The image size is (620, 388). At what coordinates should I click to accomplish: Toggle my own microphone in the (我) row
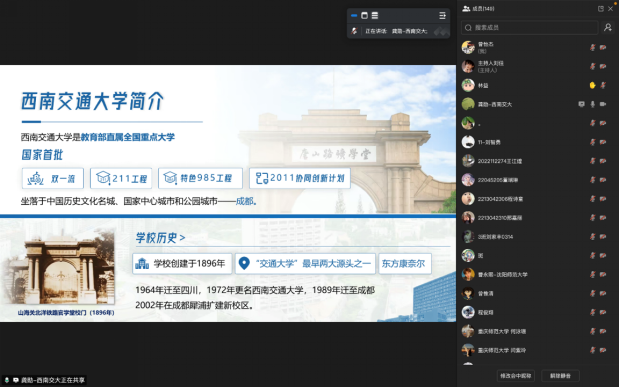[592, 47]
